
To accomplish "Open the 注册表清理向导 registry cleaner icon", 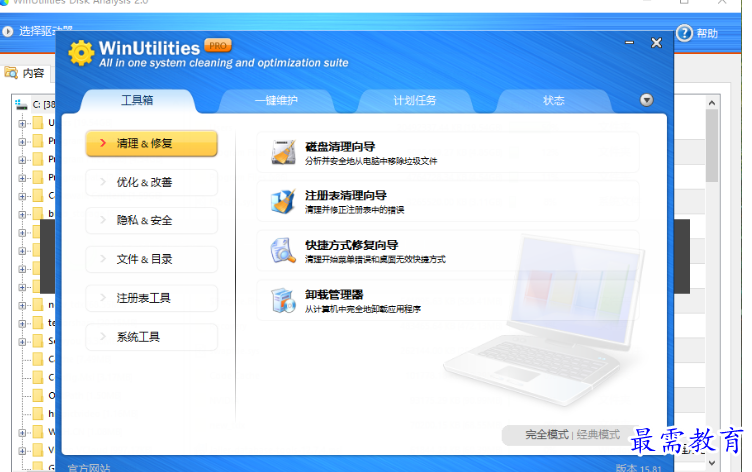I will point(283,201).
